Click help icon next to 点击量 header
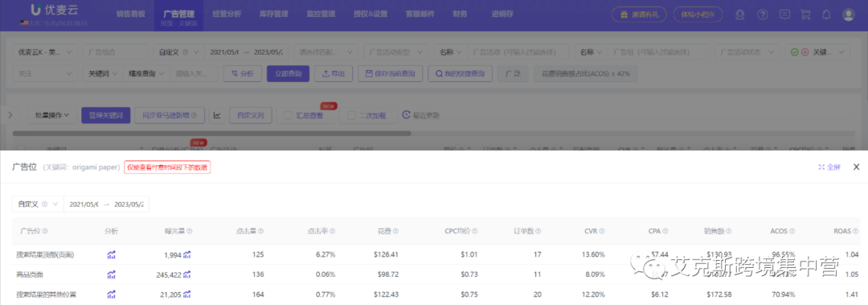 pos(260,231)
